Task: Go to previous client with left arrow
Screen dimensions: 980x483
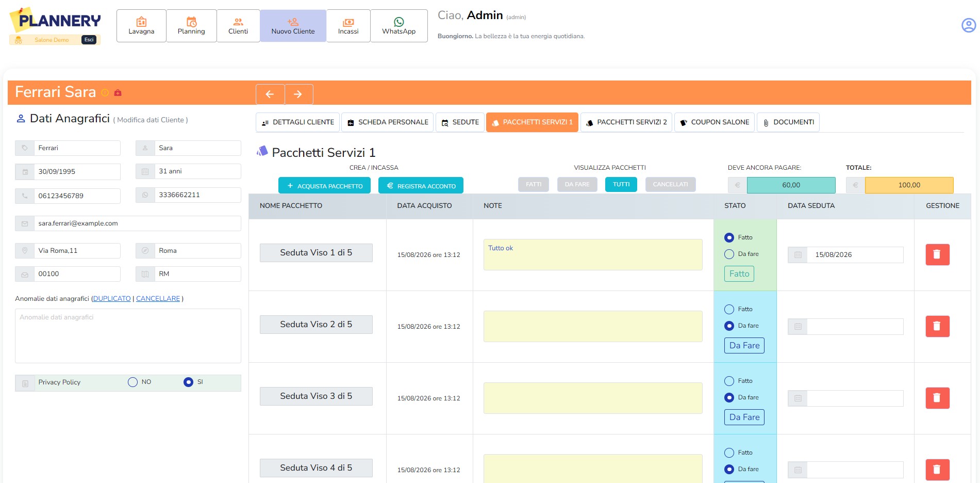Action: pos(270,94)
